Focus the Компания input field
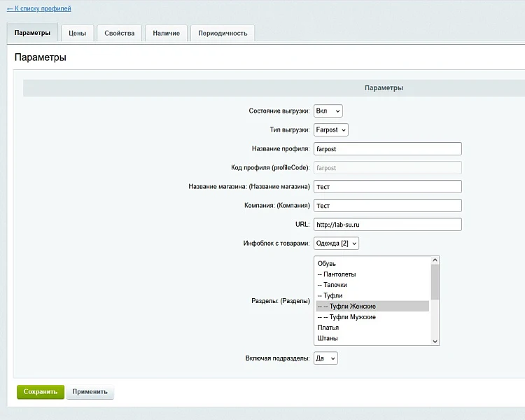This screenshot has height=420, width=525. [388, 206]
